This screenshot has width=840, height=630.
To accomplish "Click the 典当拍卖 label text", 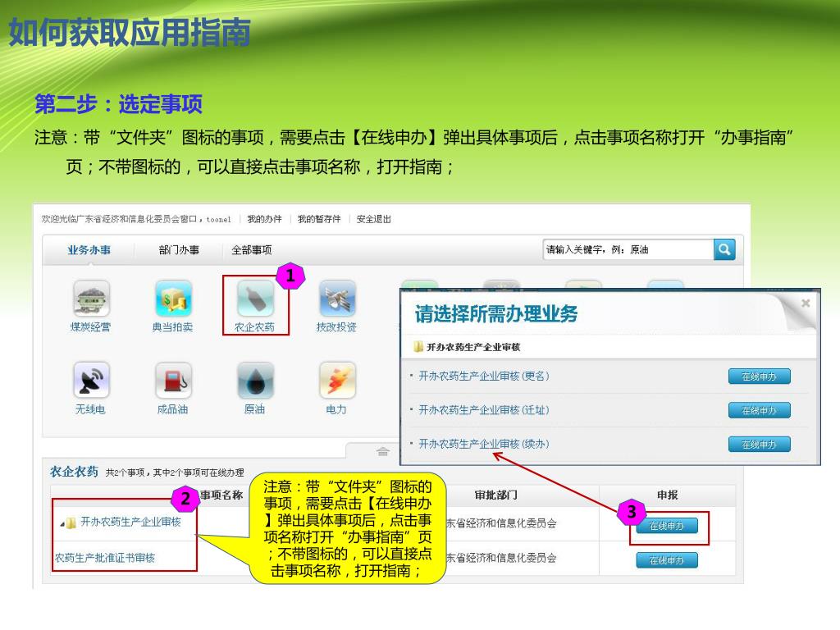I will tap(172, 326).
